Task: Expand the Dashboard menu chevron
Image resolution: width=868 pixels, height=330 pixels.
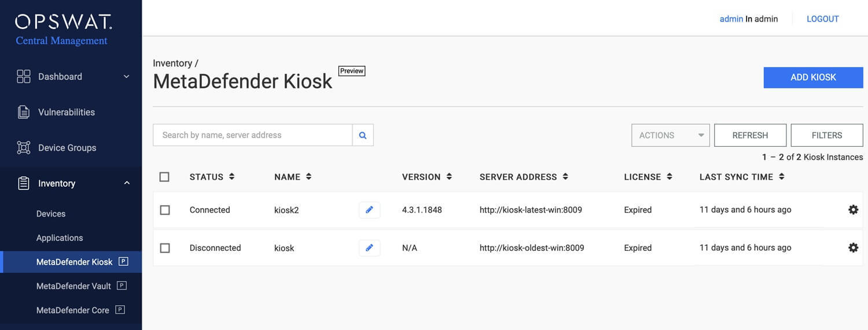Action: coord(127,77)
